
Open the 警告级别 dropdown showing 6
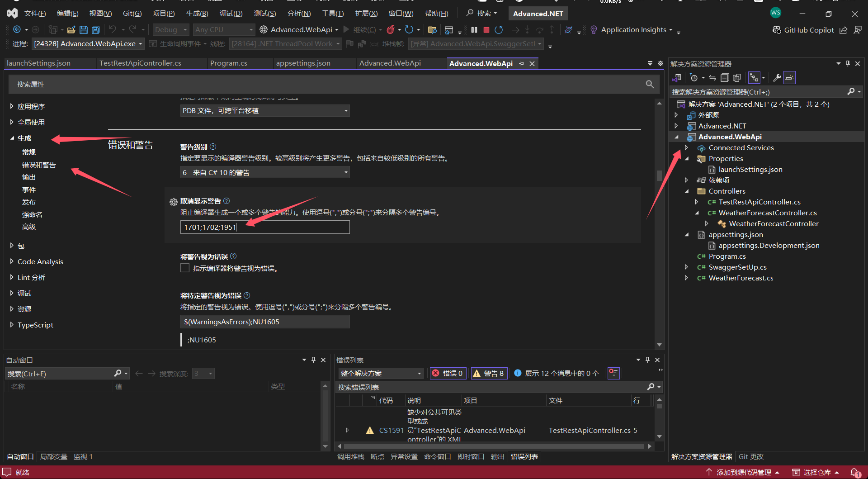coord(265,172)
